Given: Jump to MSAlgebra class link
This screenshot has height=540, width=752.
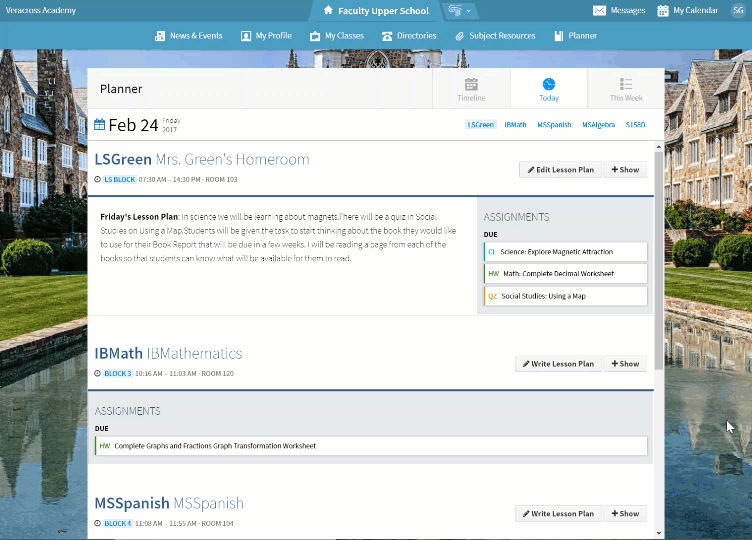Looking at the screenshot, I should point(598,125).
